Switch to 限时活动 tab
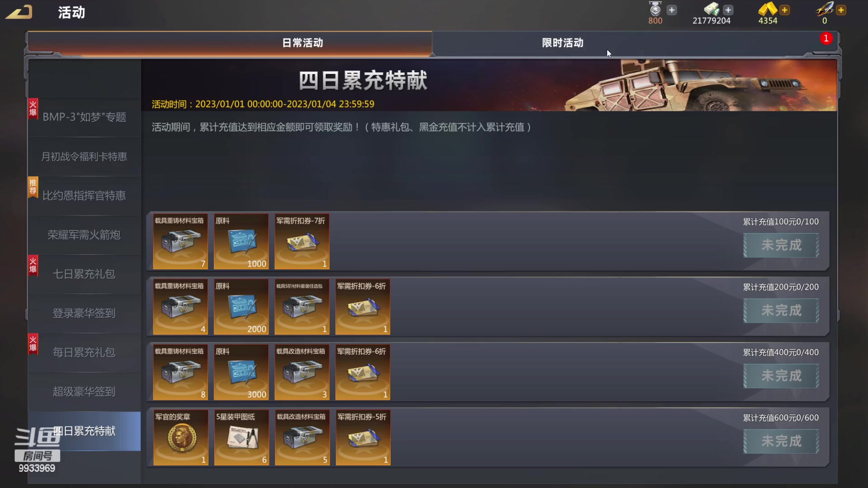The width and height of the screenshot is (868, 488). [562, 43]
